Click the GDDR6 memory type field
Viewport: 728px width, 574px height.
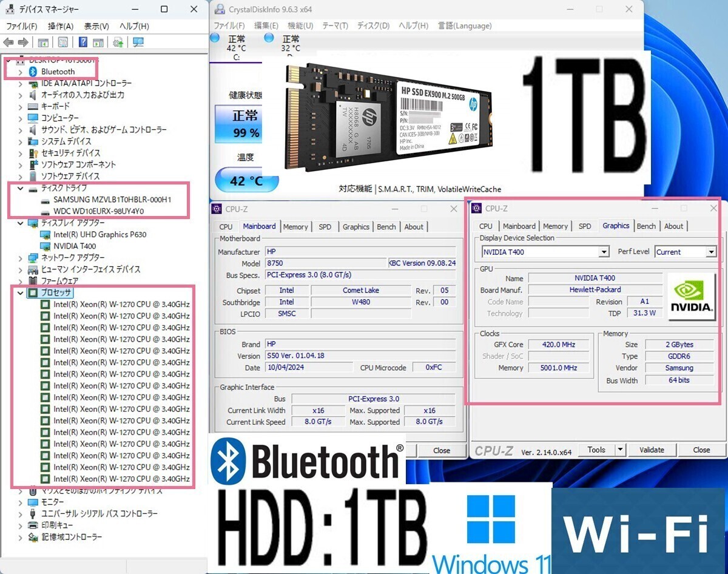679,356
